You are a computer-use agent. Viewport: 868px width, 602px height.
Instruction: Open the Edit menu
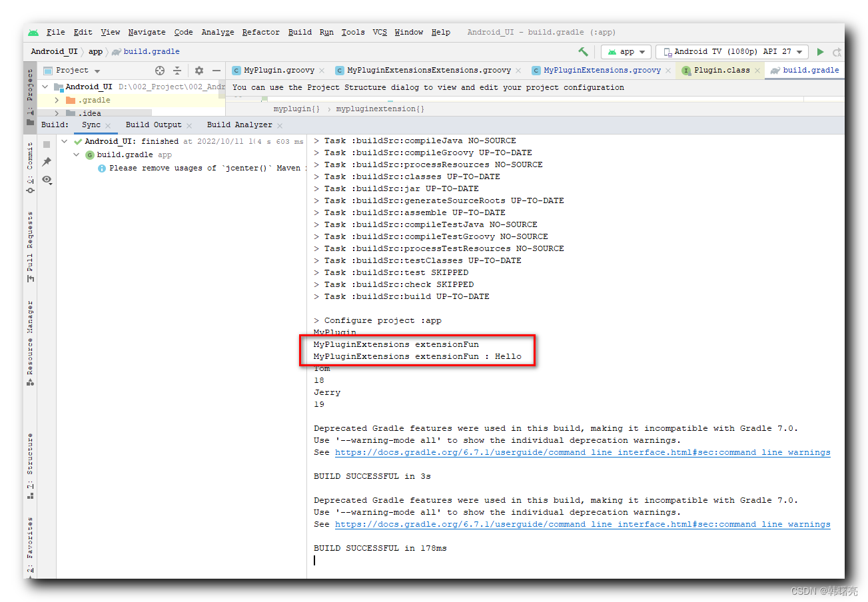point(83,32)
